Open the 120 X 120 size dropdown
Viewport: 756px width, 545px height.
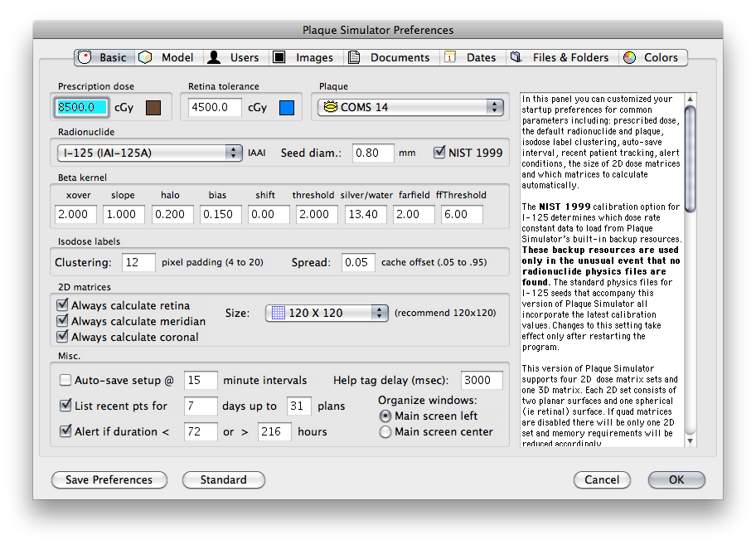point(327,313)
